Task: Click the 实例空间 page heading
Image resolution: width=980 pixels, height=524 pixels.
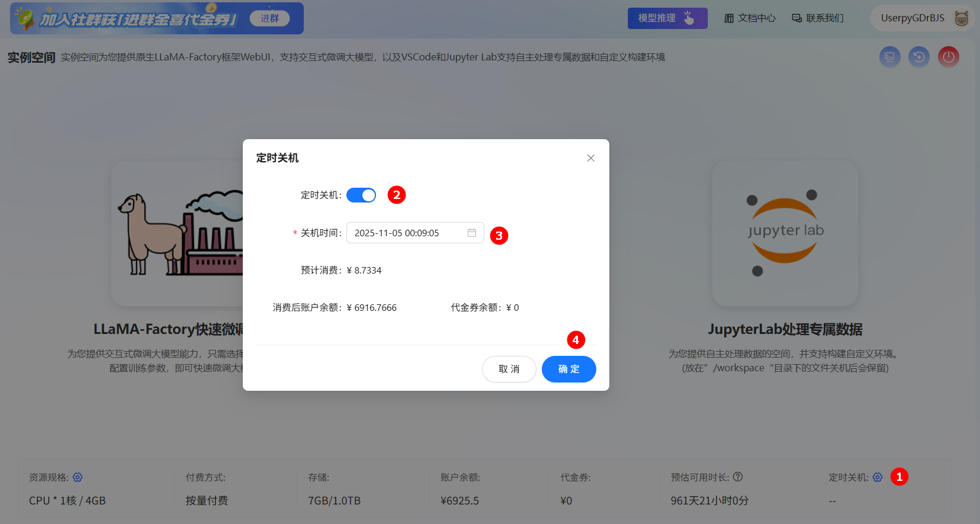Action: [x=31, y=57]
